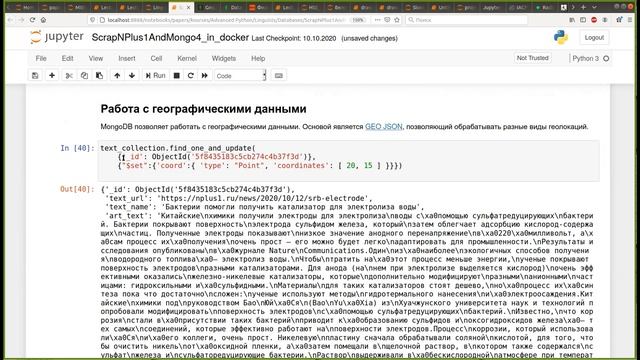Open the Help menu
Viewport: 640px width, 360px height.
(x=258, y=58)
